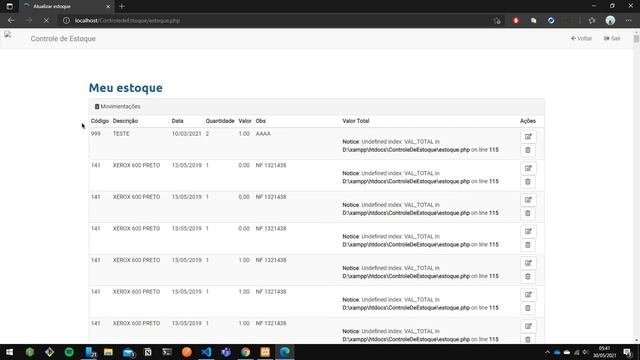Image resolution: width=640 pixels, height=360 pixels.
Task: Click the Obs column header
Action: 260,121
